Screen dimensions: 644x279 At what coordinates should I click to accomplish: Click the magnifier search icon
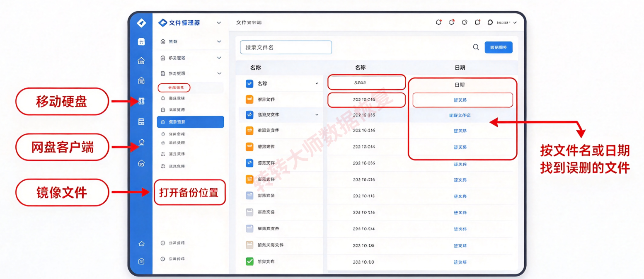point(476,47)
